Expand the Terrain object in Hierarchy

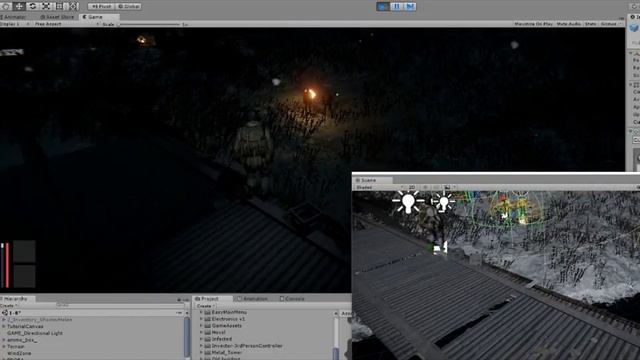pos(4,347)
